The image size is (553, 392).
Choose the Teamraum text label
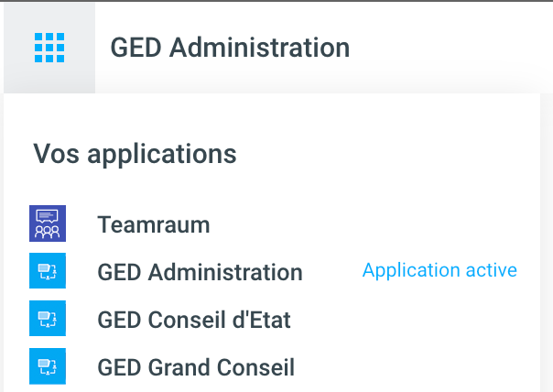click(x=154, y=224)
